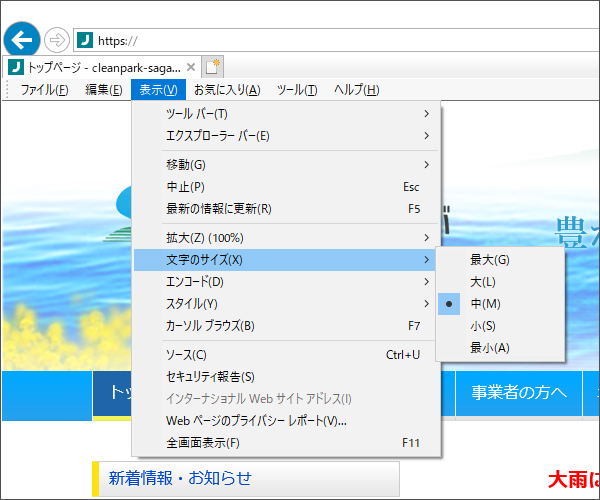600x500 pixels.
Task: Expand the 移動(G) submenu
Action: (285, 165)
